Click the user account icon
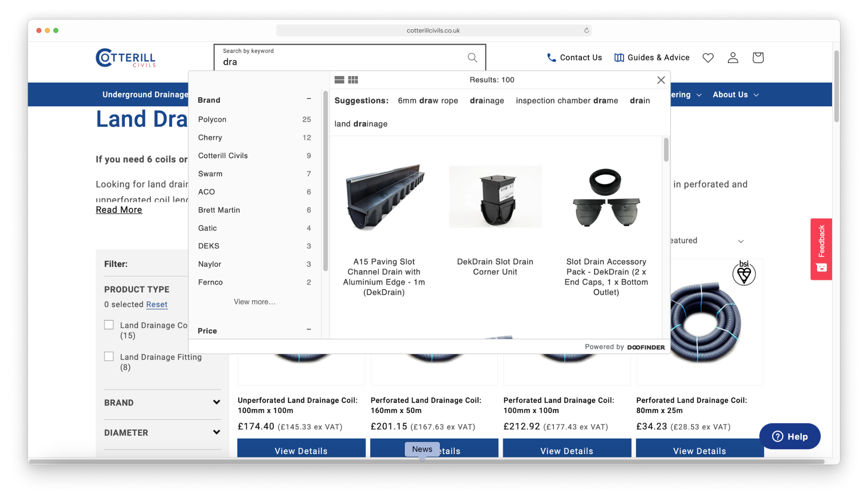Image resolution: width=868 pixels, height=501 pixels. 732,58
